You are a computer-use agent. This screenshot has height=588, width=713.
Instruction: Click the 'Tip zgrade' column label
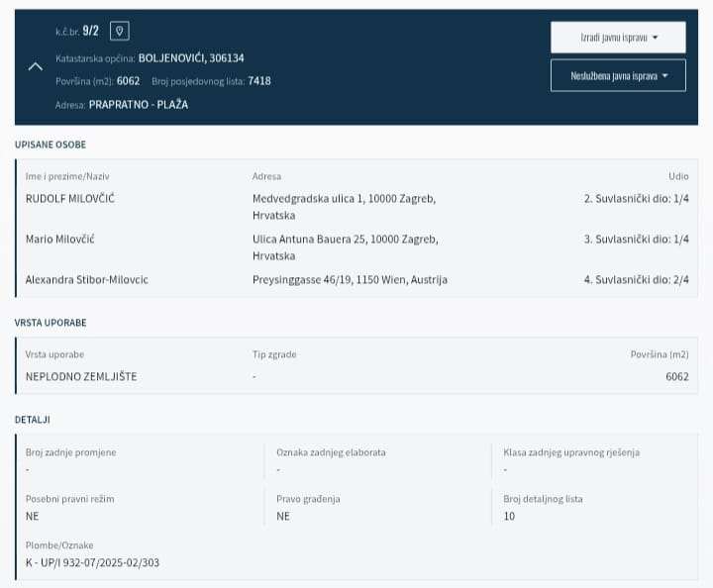point(274,354)
